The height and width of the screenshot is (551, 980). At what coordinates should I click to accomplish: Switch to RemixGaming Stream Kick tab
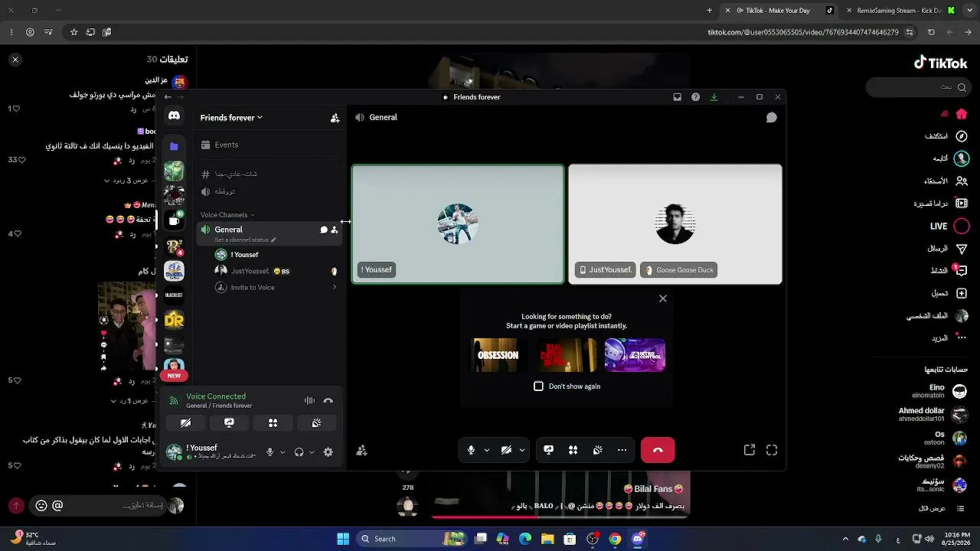[x=899, y=11]
